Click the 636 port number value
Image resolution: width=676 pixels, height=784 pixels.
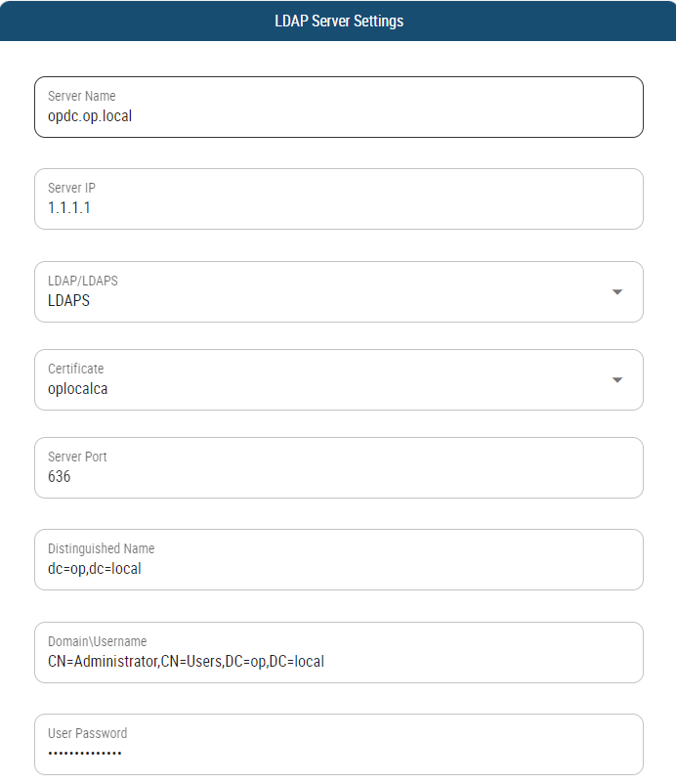[x=59, y=477]
